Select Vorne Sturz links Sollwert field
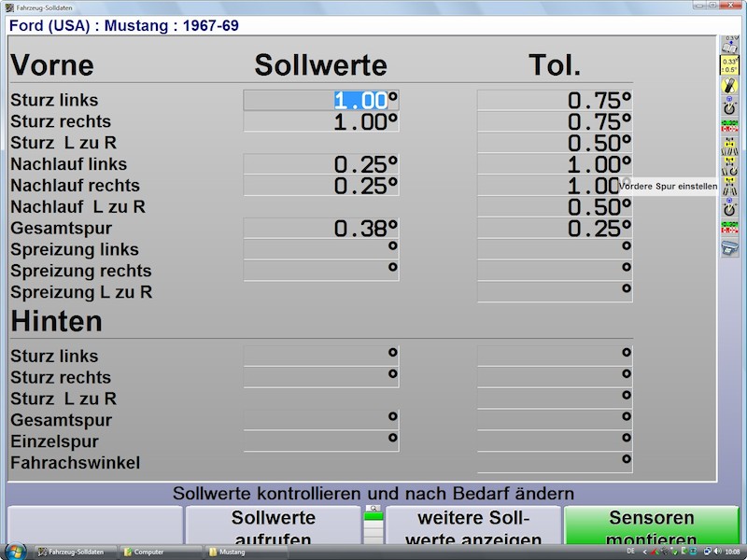The width and height of the screenshot is (747, 560). pos(321,100)
